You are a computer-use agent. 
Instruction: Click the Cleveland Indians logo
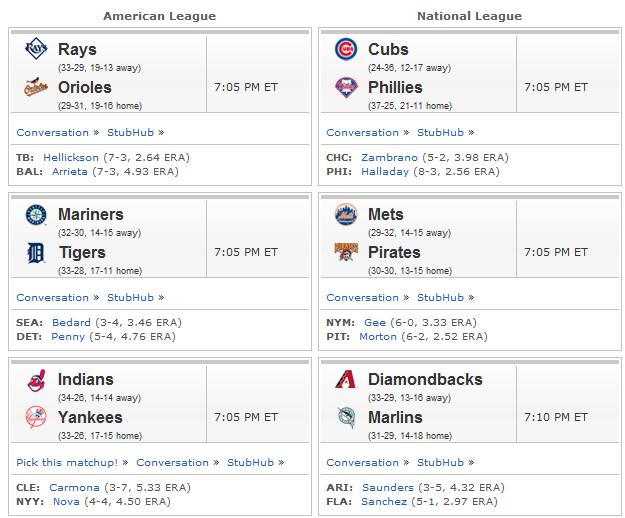37,380
